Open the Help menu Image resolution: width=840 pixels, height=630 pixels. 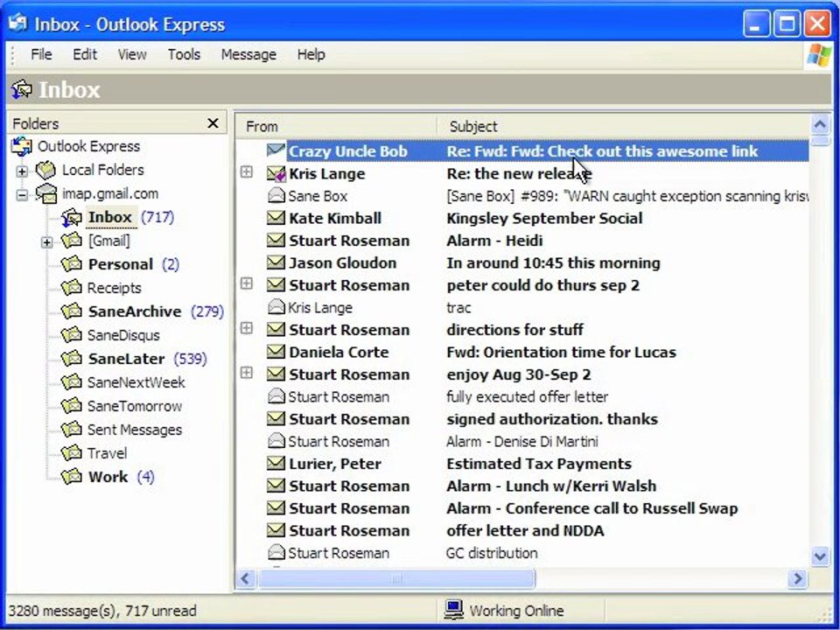pos(311,54)
